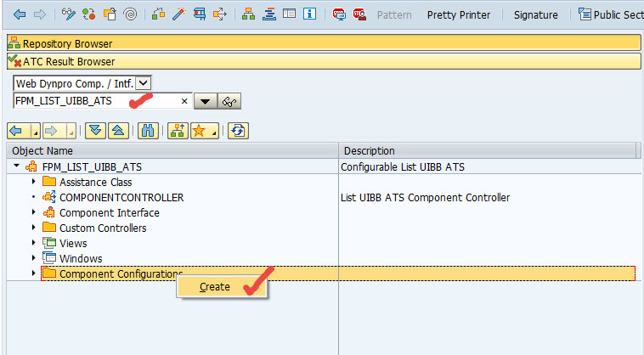
Task: Click the Signature button
Action: point(535,14)
